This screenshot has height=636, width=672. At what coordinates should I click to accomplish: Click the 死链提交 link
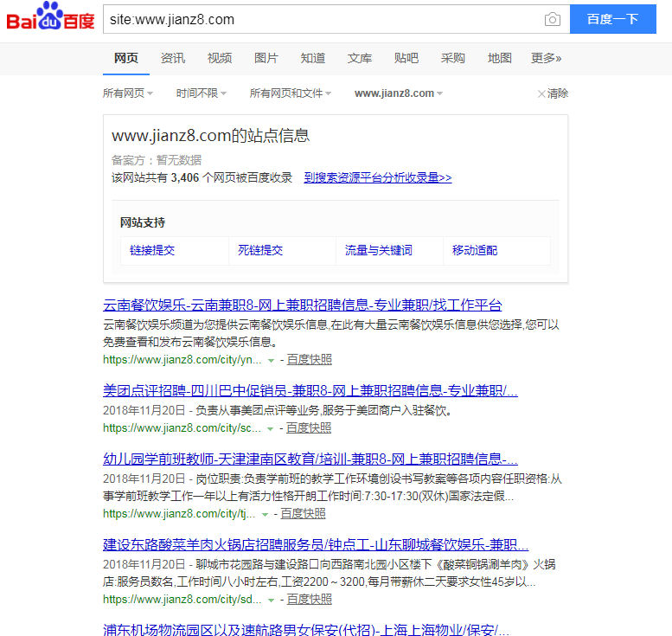click(260, 250)
